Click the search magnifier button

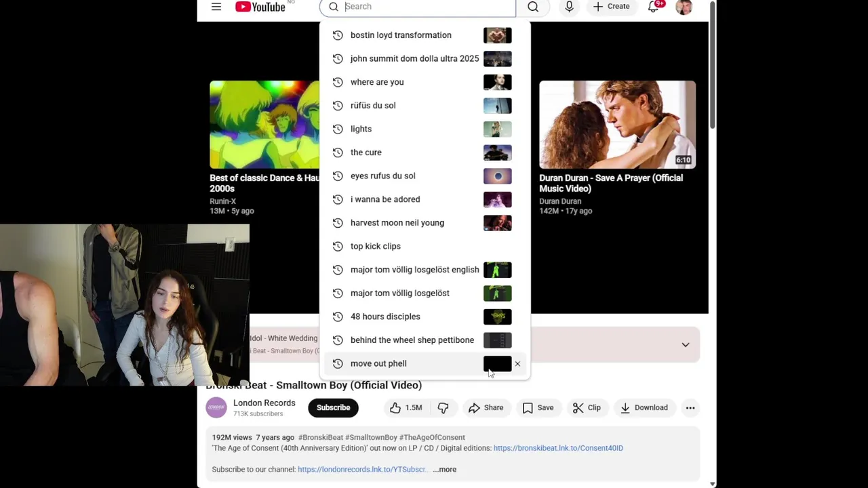[533, 7]
